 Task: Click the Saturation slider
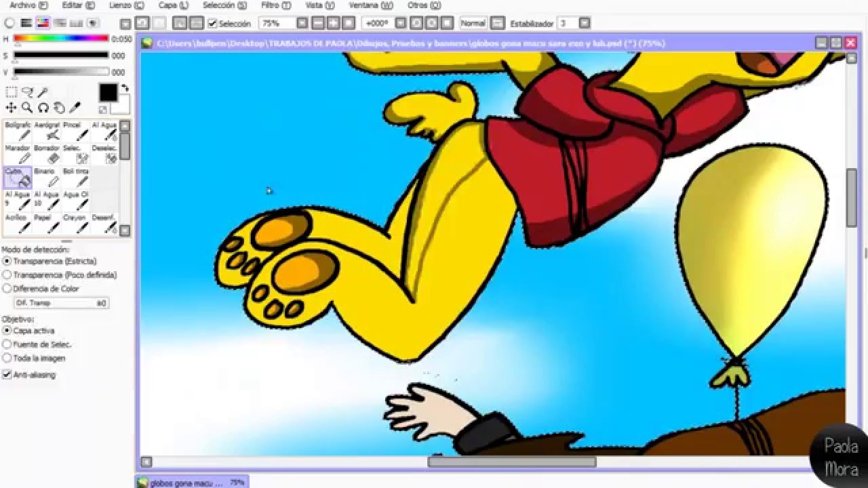click(x=61, y=56)
